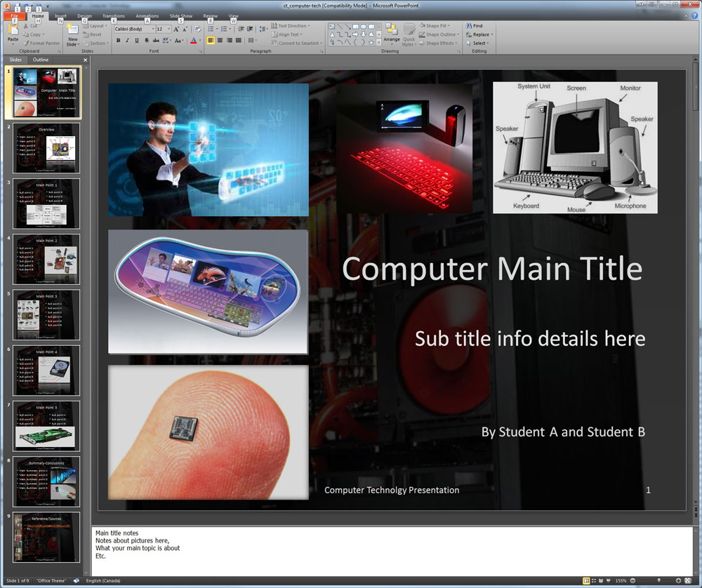Expand the font size combo box

tap(168, 29)
